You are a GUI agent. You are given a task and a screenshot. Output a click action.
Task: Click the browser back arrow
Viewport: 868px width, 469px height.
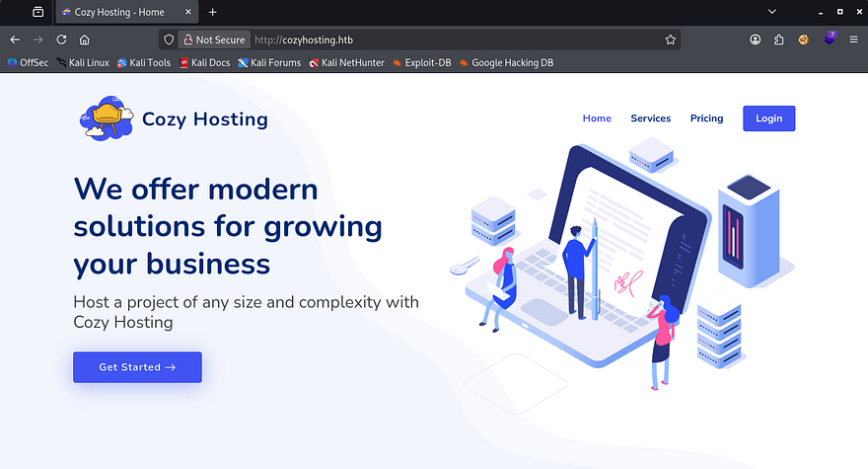[15, 39]
